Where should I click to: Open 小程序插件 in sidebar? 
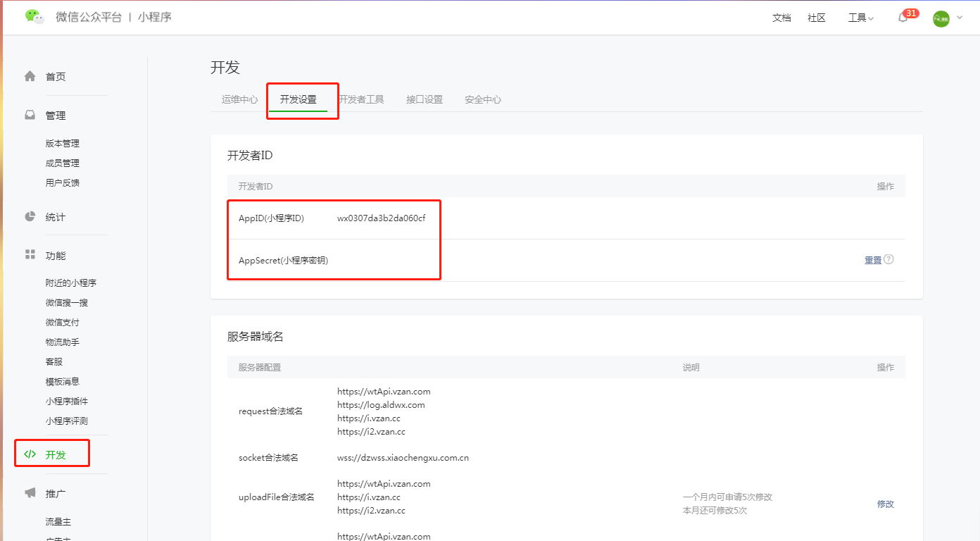point(67,402)
